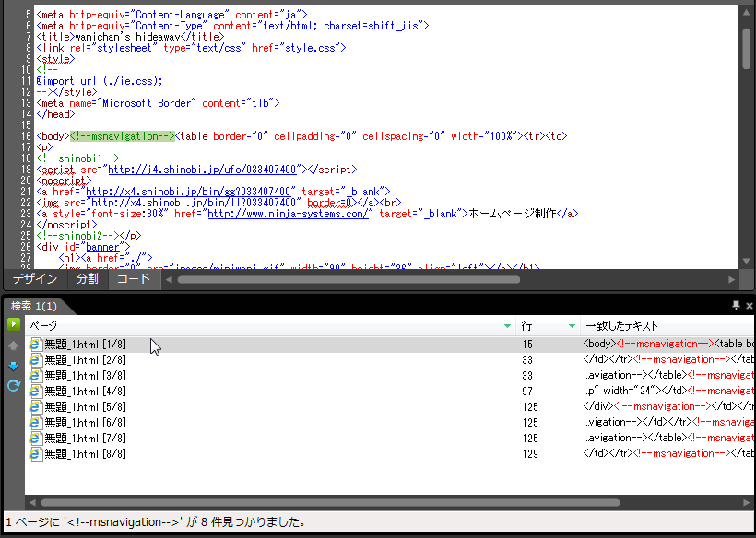Run the search with the green play icon

14,324
